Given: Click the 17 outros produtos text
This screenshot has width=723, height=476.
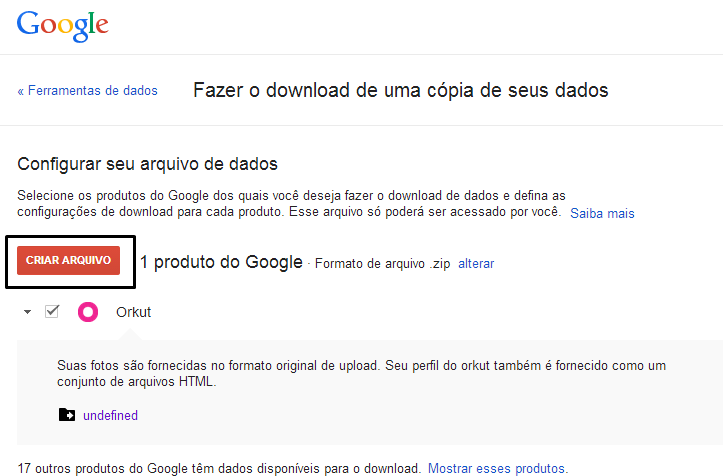Looking at the screenshot, I should pyautogui.click(x=219, y=468).
